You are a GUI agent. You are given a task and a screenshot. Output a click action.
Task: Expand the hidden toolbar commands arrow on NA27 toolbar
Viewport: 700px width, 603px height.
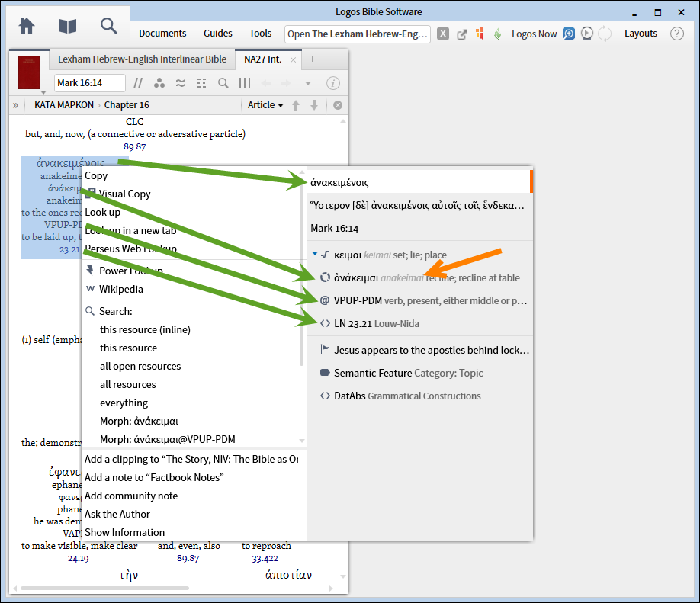(x=308, y=83)
